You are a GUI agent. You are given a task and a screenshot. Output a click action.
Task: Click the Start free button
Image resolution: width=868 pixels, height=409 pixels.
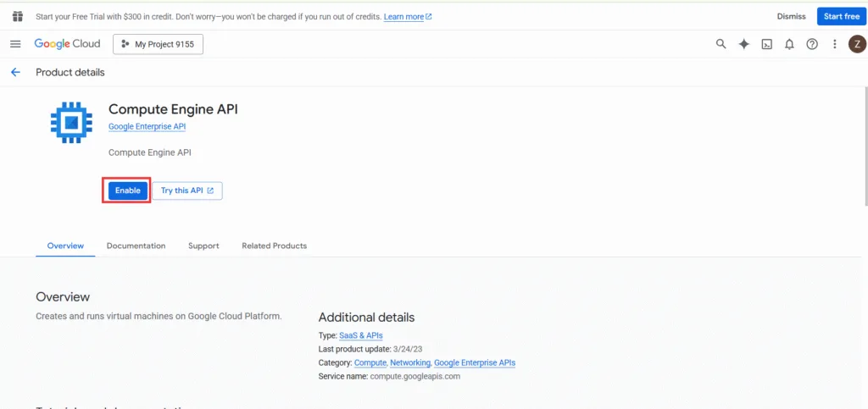(841, 17)
